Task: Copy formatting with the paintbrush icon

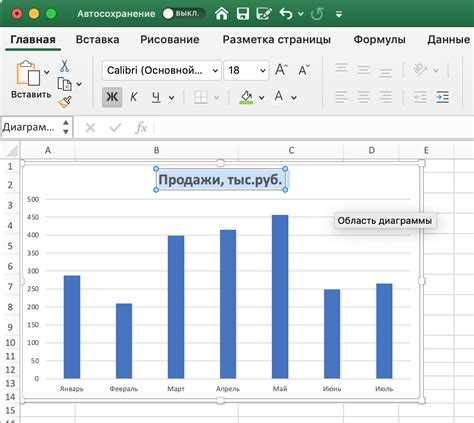Action: pyautogui.click(x=65, y=102)
